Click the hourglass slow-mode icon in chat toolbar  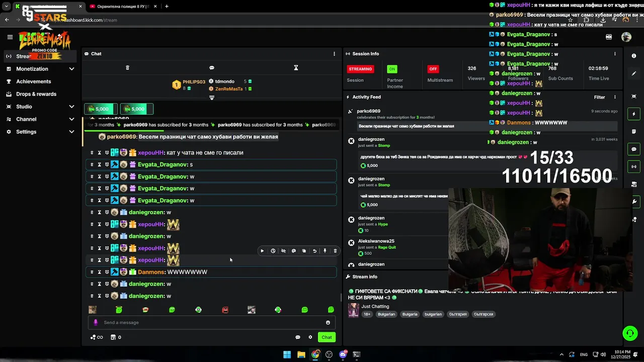pyautogui.click(x=296, y=67)
